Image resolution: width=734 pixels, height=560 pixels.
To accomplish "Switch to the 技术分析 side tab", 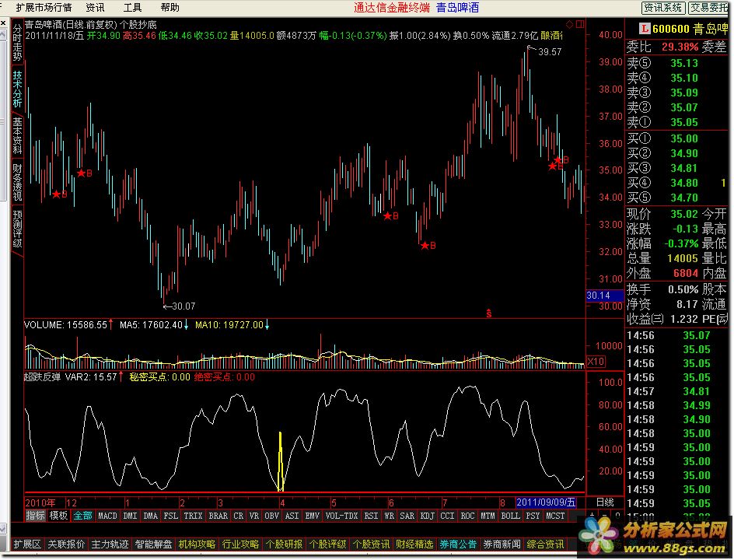I will (17, 89).
